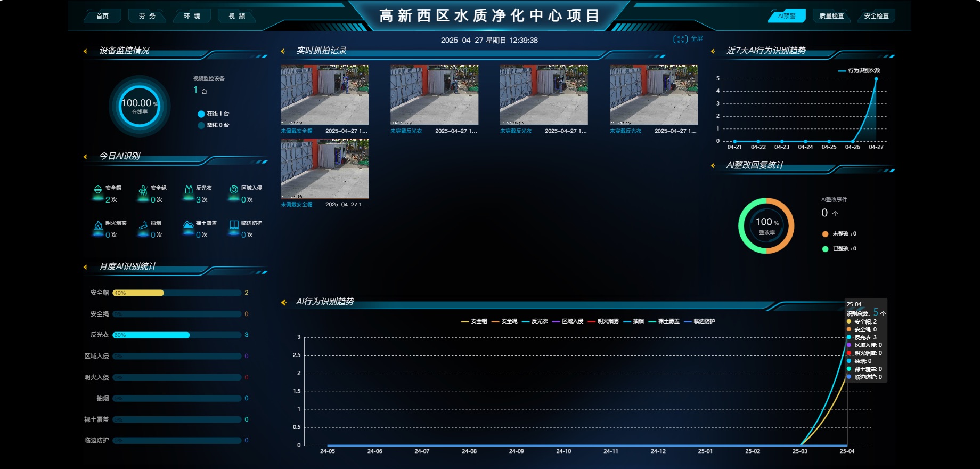
Task: Click the arrow beside AI行为识别趋势 header
Action: click(283, 302)
